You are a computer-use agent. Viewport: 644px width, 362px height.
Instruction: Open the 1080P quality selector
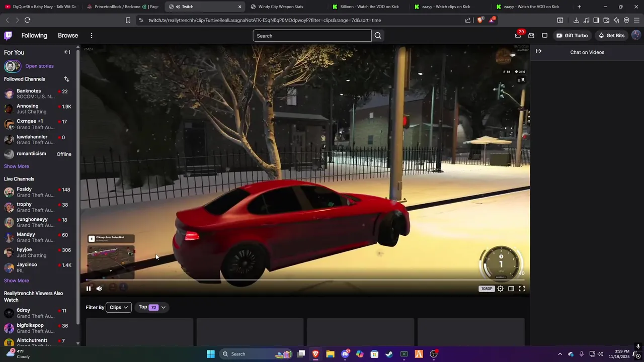coord(487,289)
